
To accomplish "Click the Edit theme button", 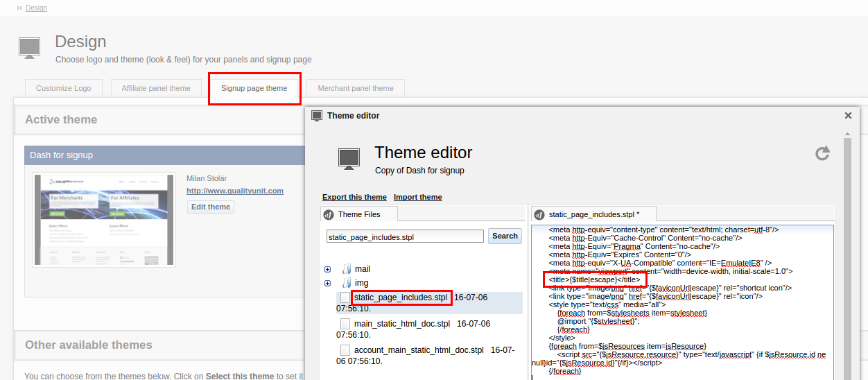I will coord(211,207).
